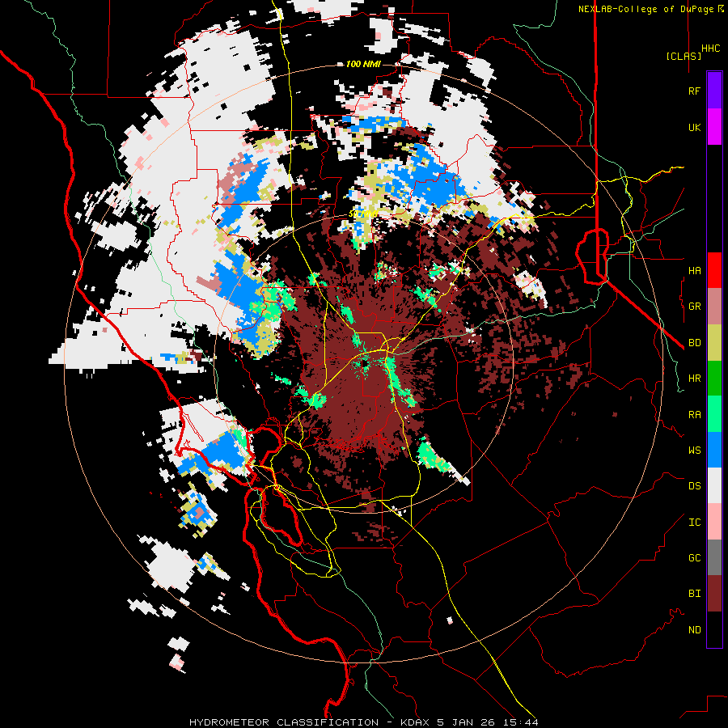Click the HA legend label
The width and height of the screenshot is (728, 728).
point(694,270)
